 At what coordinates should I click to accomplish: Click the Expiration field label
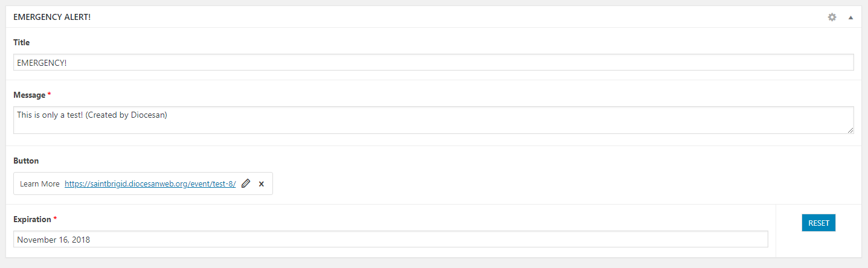pyautogui.click(x=33, y=219)
